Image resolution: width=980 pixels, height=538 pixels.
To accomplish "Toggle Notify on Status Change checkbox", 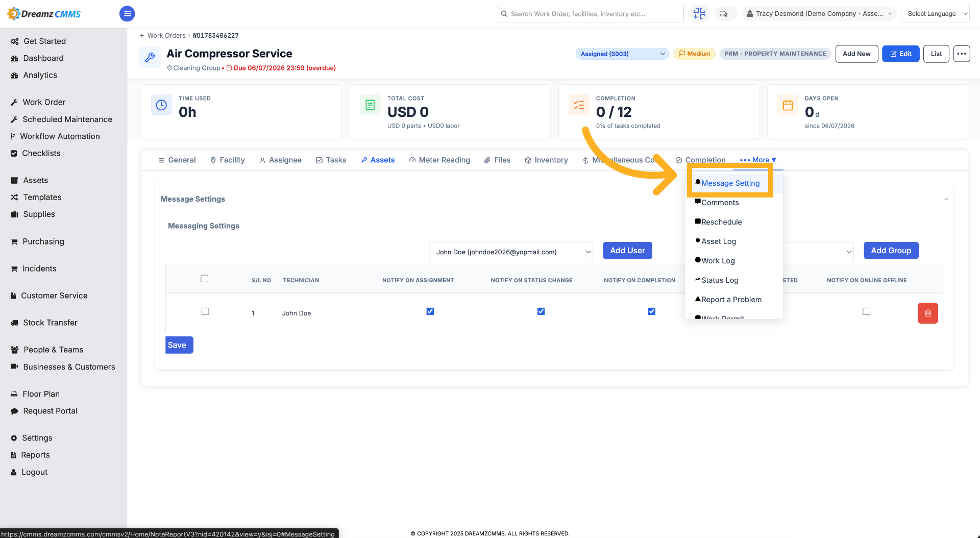I will click(541, 311).
